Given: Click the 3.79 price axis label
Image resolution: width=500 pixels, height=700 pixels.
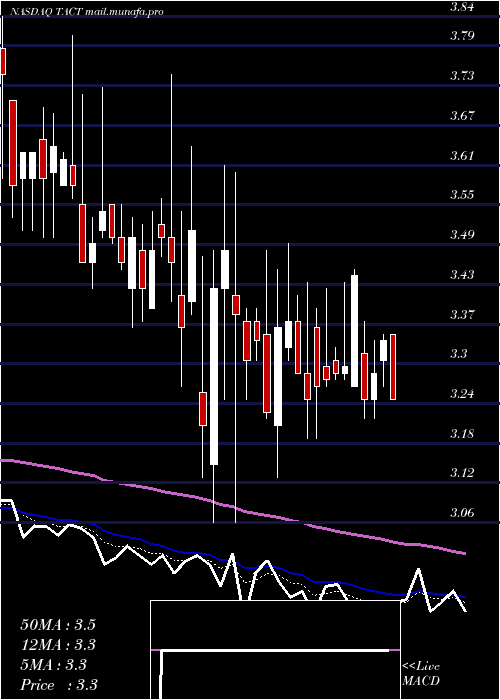Looking at the screenshot, I should pos(462,35).
